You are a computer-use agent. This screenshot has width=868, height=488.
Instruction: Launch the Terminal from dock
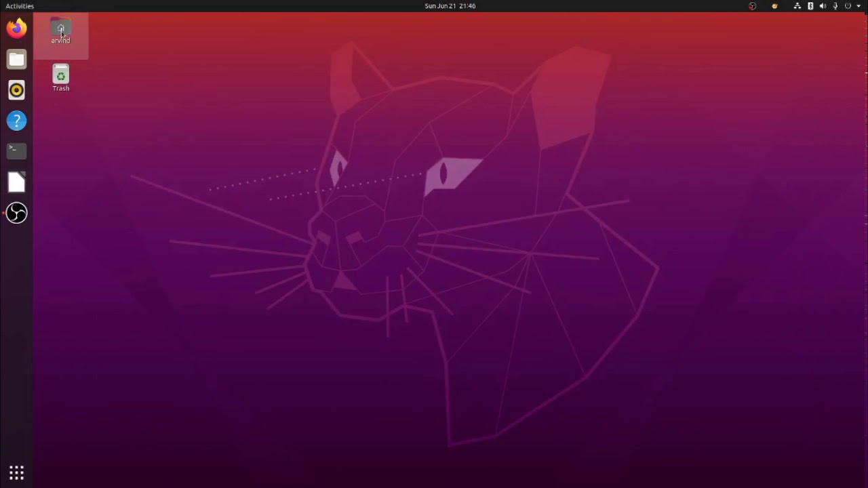click(x=16, y=151)
